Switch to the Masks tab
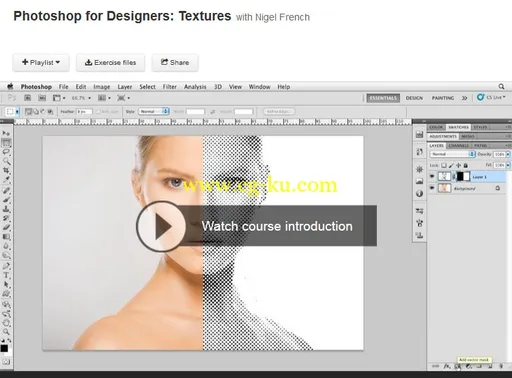The image size is (512, 378). click(x=468, y=136)
